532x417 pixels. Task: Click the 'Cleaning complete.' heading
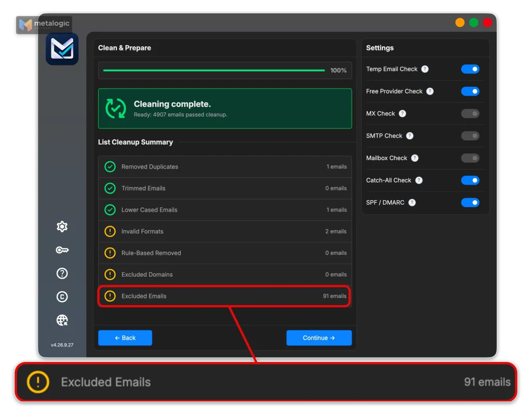(172, 104)
